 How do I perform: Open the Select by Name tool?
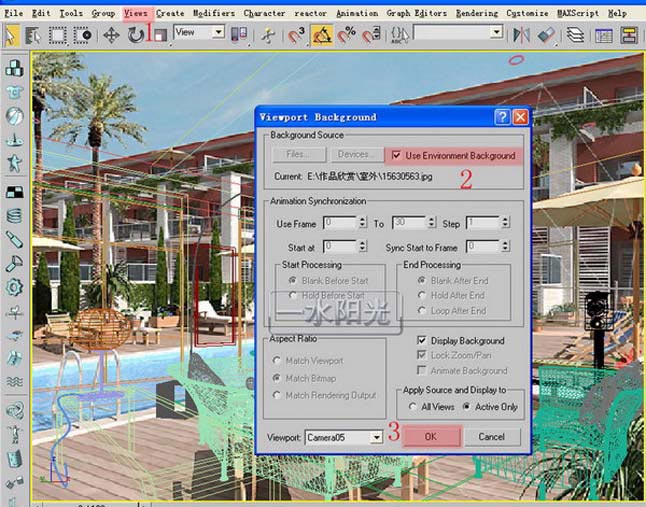[x=33, y=35]
